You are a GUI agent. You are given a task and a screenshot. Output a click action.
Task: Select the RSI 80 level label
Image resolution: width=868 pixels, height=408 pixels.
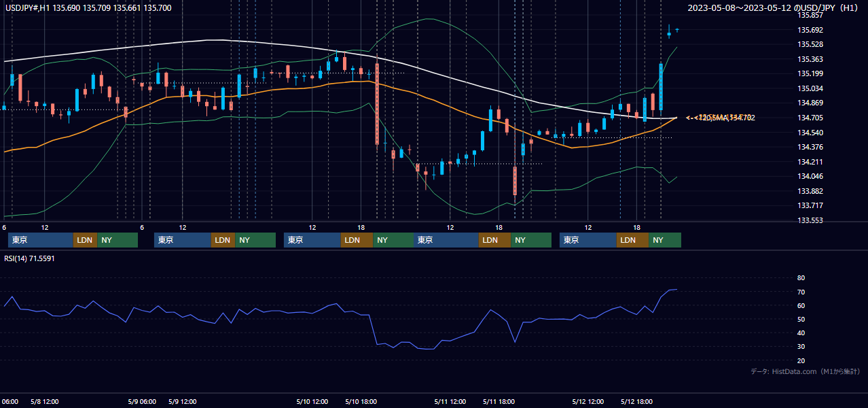point(801,278)
